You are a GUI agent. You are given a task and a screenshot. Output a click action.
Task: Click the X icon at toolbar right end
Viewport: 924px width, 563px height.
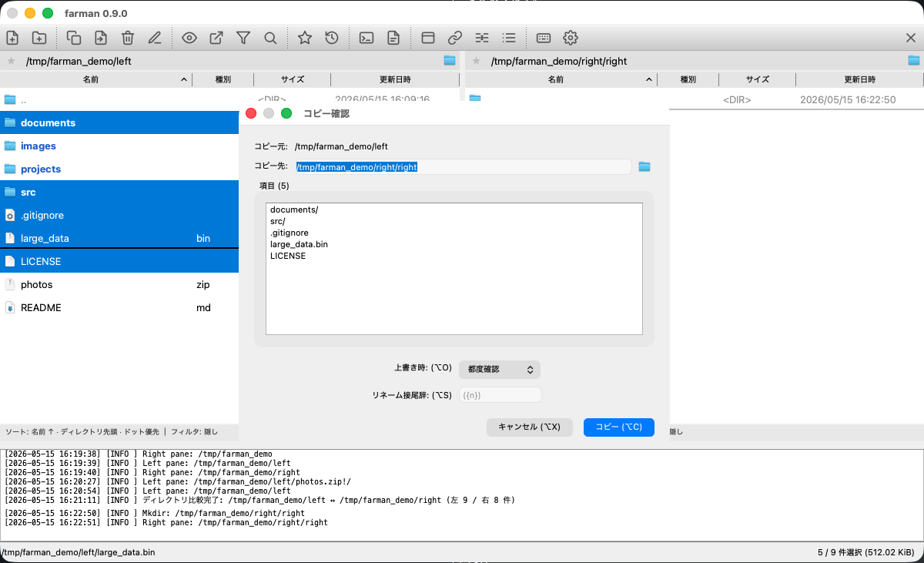pos(911,37)
